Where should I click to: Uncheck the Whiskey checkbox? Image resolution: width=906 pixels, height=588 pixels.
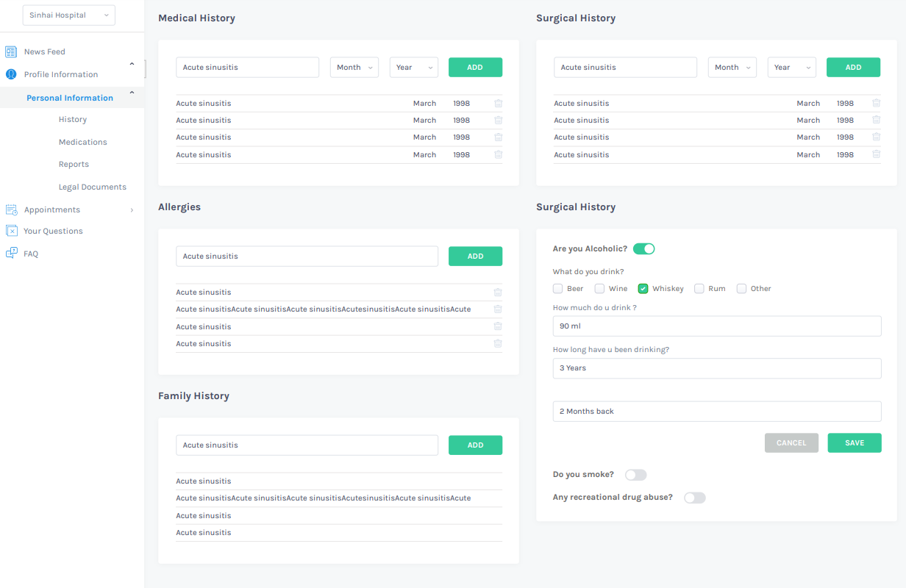tap(643, 289)
